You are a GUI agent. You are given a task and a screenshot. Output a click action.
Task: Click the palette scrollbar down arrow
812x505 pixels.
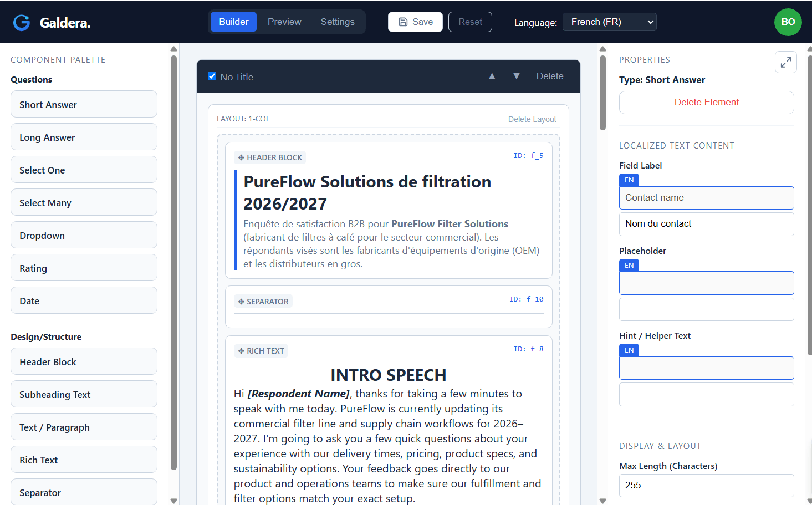pos(173,501)
